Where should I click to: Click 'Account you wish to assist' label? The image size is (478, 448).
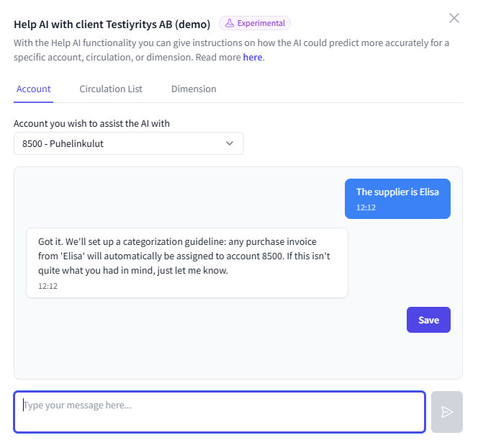pos(91,123)
